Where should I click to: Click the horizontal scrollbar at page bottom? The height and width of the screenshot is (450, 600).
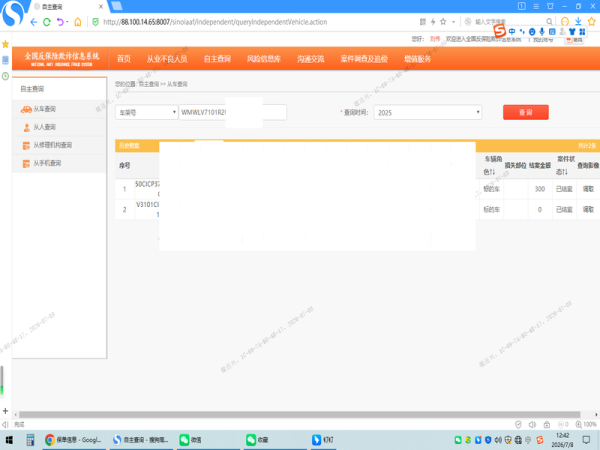pos(300,414)
